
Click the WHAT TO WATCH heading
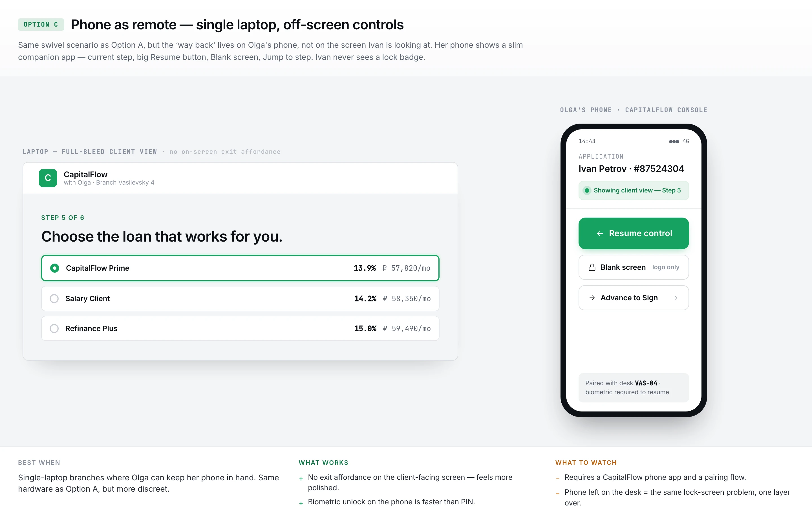click(x=586, y=463)
